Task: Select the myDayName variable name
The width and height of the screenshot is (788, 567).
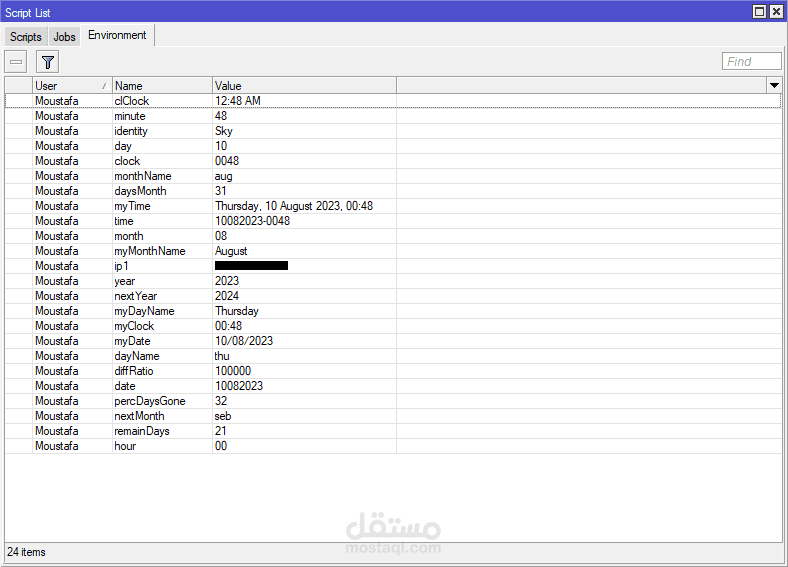Action: 144,311
